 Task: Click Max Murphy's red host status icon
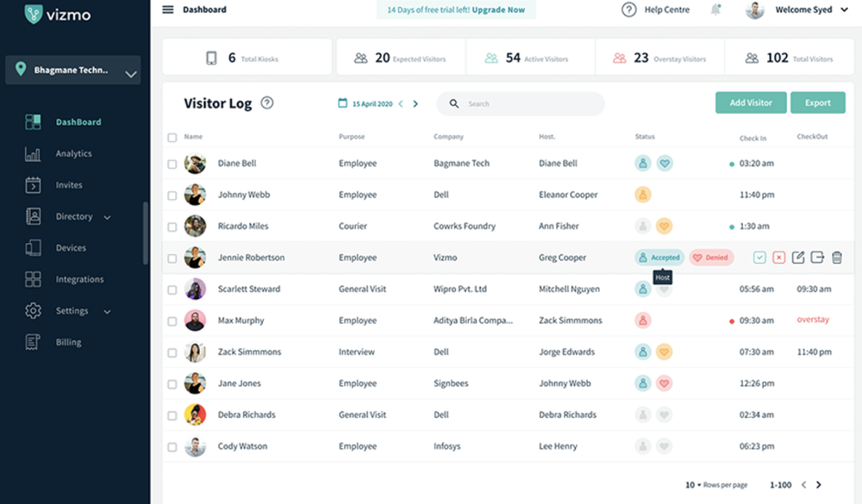643,320
